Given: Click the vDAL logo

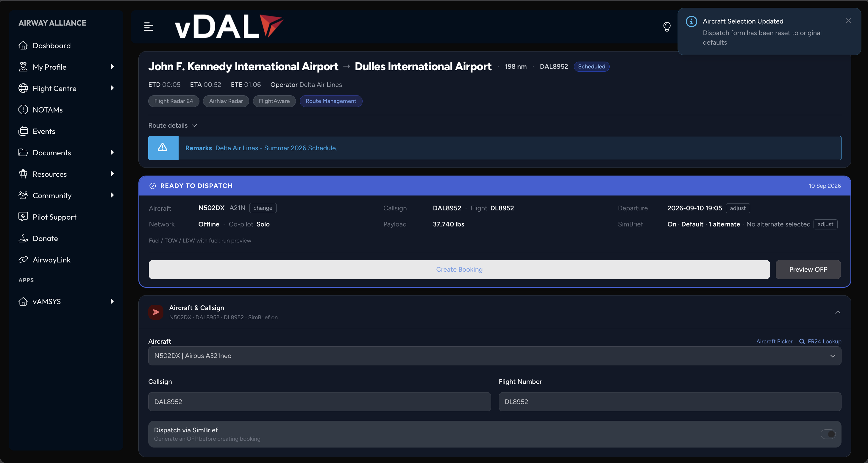Looking at the screenshot, I should tap(229, 26).
